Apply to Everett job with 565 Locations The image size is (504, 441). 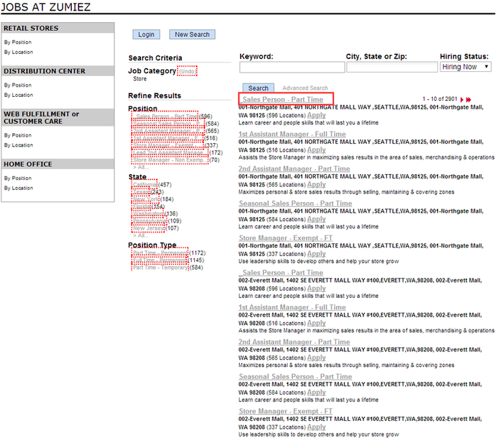tap(317, 358)
